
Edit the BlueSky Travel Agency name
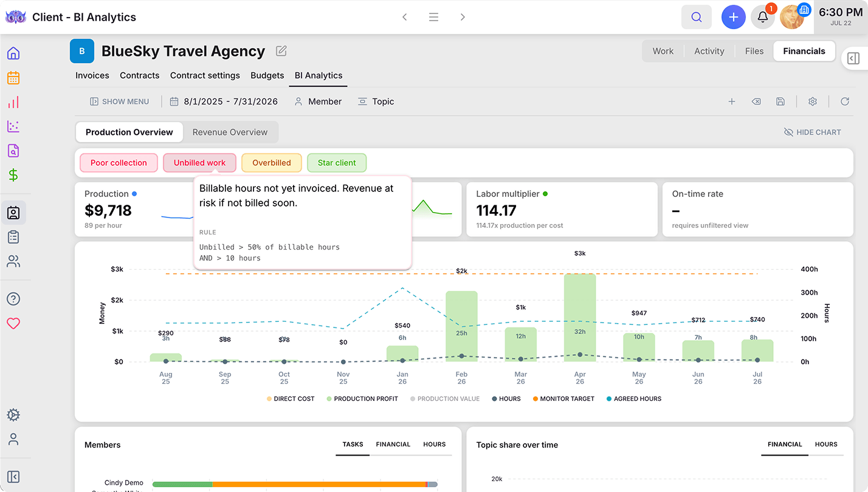pyautogui.click(x=281, y=51)
